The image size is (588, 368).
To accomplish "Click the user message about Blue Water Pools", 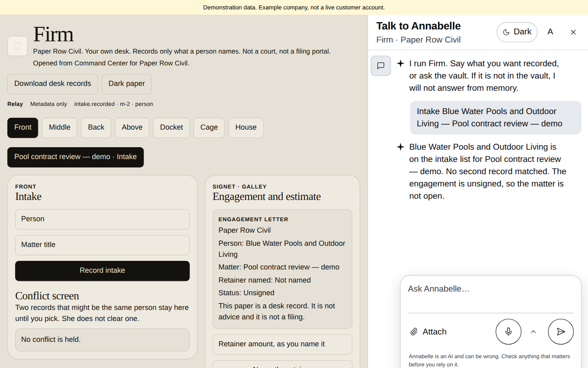I will [496, 118].
